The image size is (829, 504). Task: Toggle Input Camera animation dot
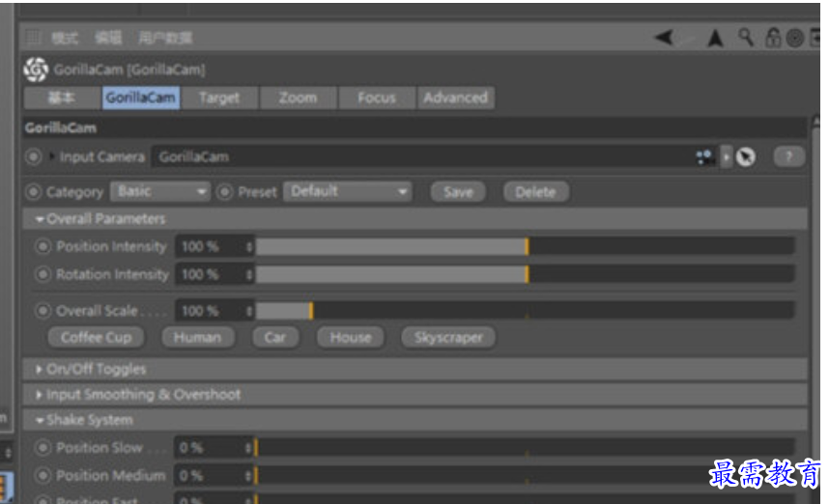tap(33, 157)
